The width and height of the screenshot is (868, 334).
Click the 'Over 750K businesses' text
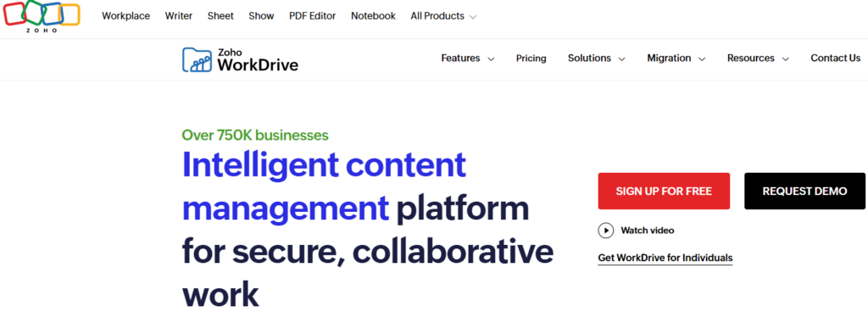click(255, 135)
